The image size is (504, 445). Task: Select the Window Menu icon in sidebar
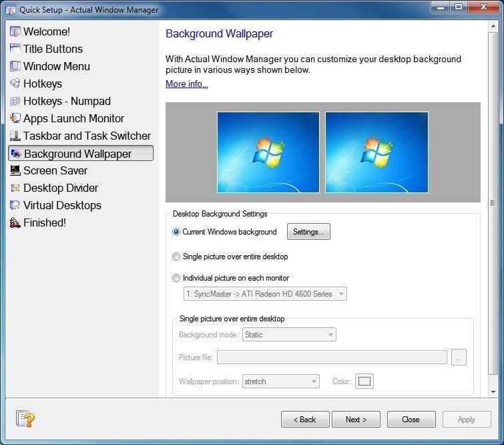pyautogui.click(x=15, y=66)
